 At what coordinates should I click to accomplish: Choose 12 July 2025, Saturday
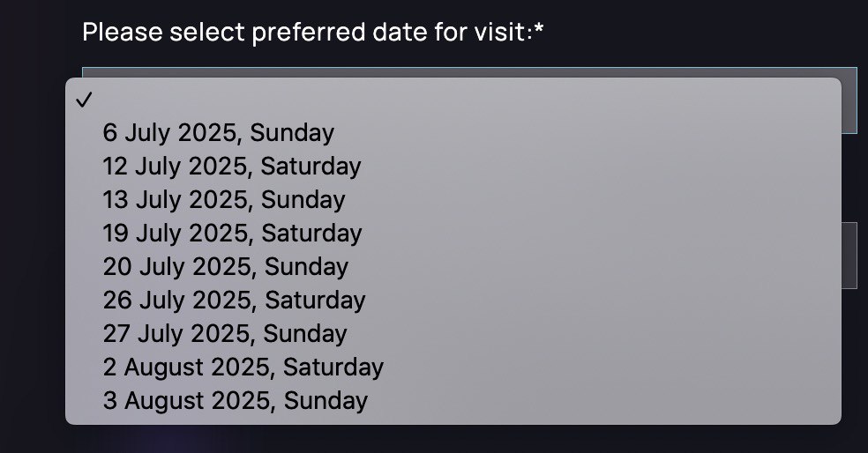click(231, 167)
